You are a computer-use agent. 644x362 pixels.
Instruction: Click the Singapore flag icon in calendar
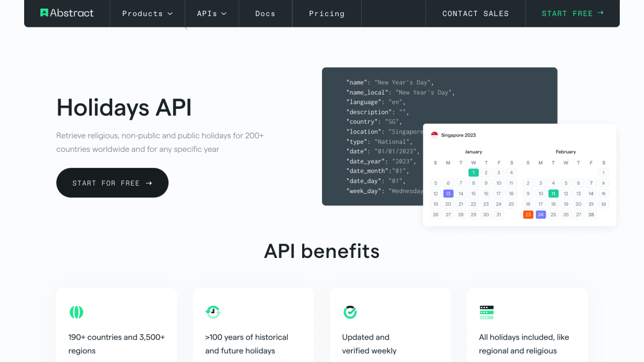tap(435, 135)
